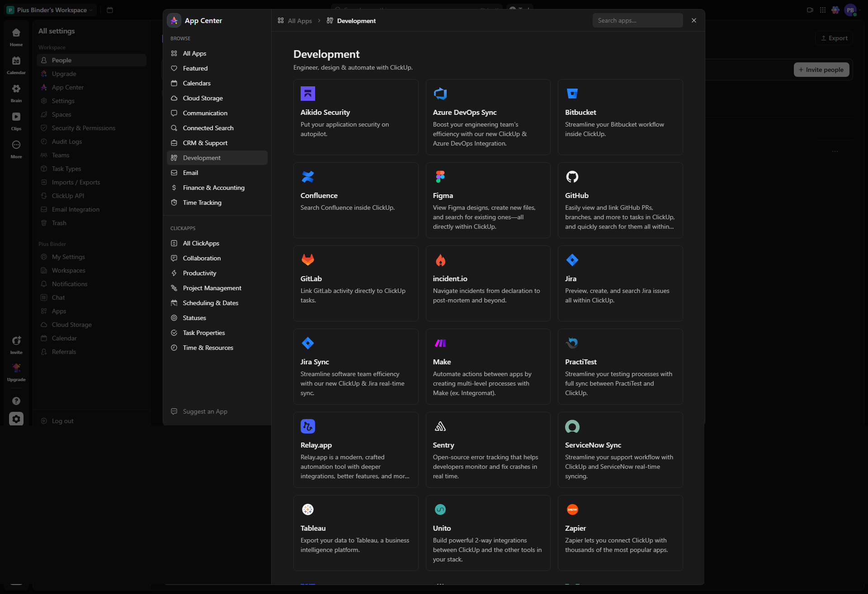868x594 pixels.
Task: Click Suggest an App link
Action: pyautogui.click(x=199, y=411)
